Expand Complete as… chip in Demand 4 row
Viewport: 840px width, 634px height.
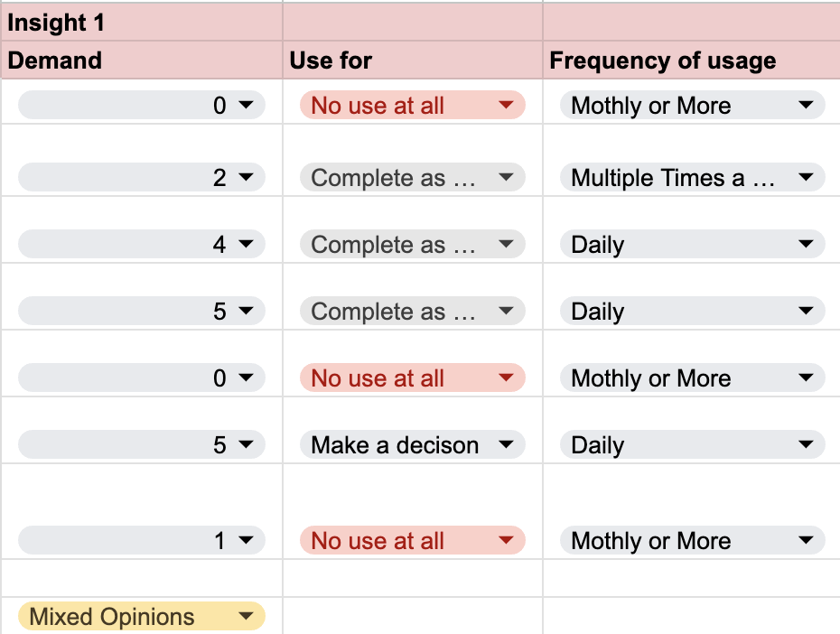pyautogui.click(x=413, y=244)
